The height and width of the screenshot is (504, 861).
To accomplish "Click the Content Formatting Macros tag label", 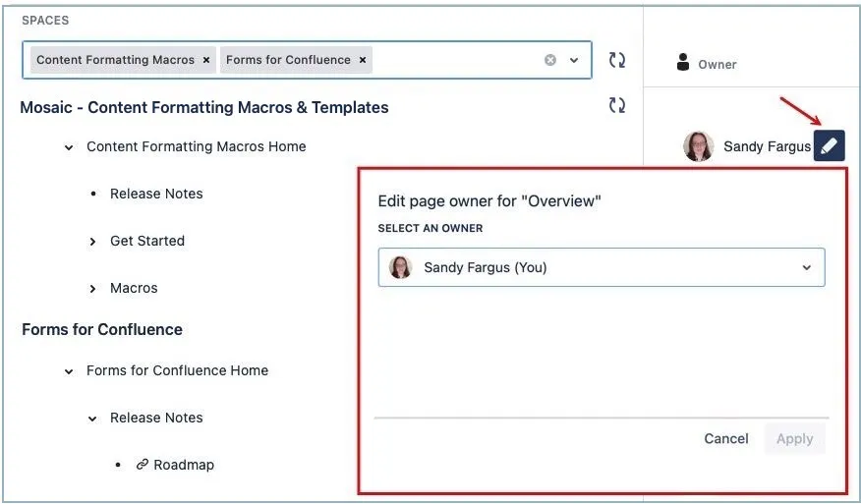I will tap(115, 60).
